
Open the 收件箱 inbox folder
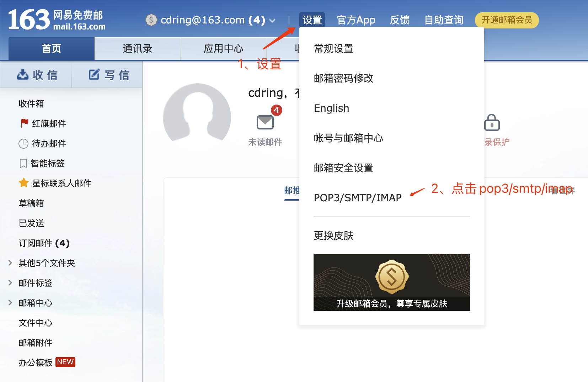click(31, 104)
